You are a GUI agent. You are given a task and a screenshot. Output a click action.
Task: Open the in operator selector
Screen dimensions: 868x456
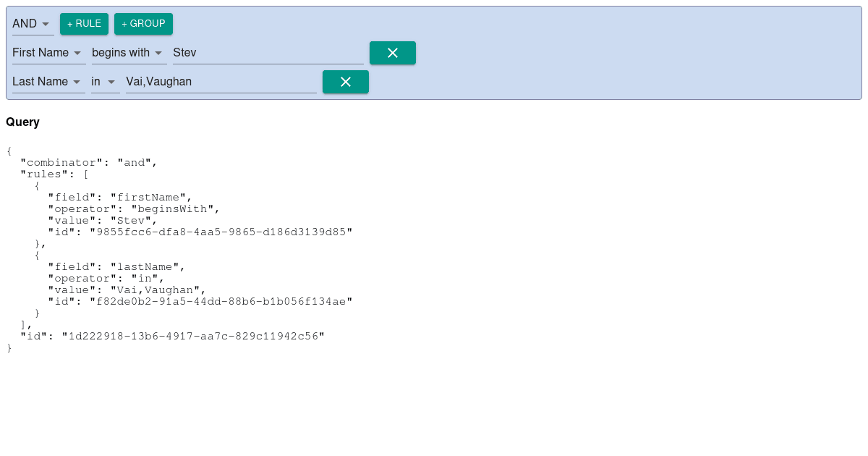101,82
